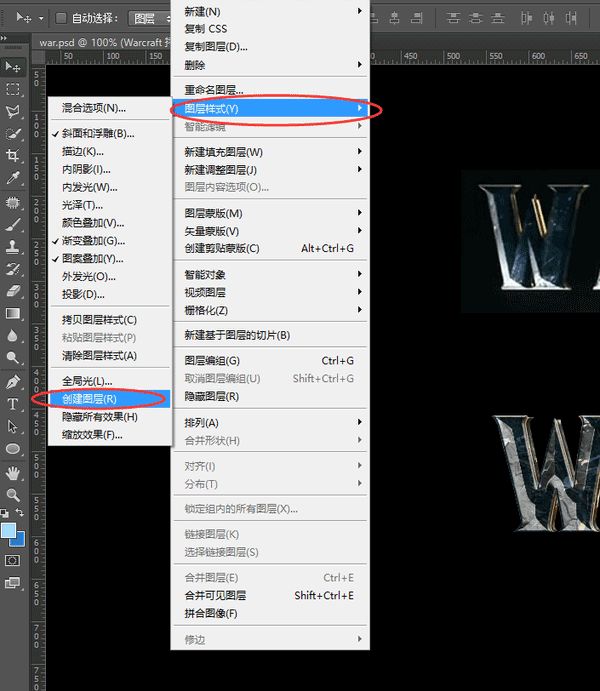Choose 创建剪贴蒙版(C) menu entry
600x691 pixels.
(270, 248)
